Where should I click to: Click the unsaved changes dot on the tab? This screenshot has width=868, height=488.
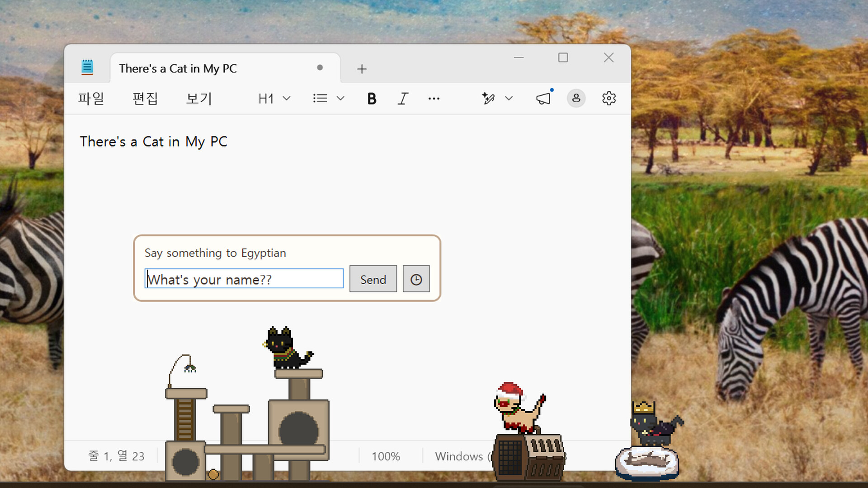tap(320, 68)
